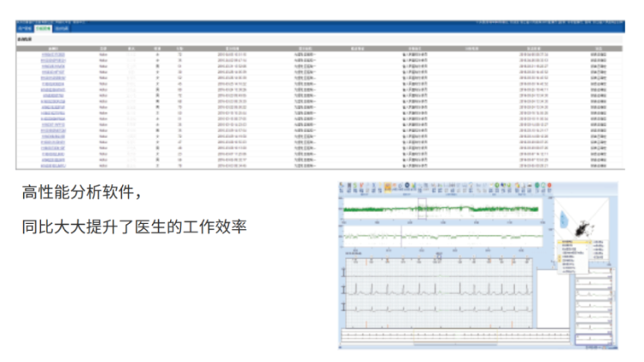Click the small blue beat marker above the ECG strip
644x362 pixels.
pyautogui.click(x=439, y=256)
